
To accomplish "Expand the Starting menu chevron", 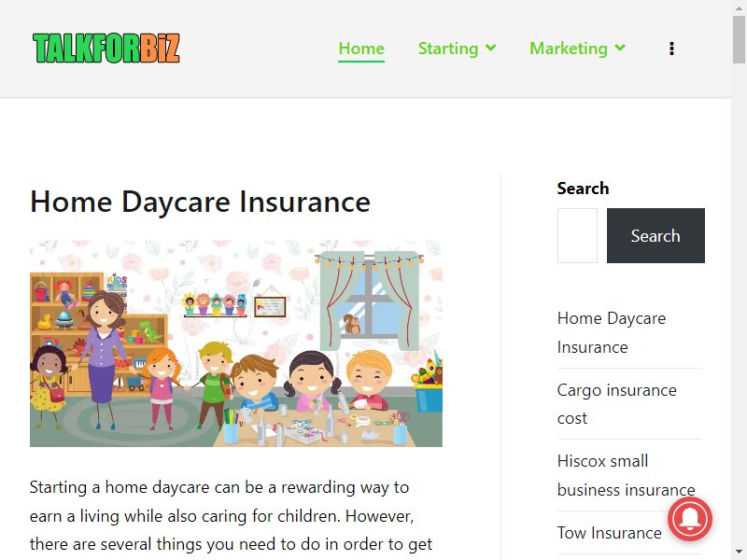I will coord(491,48).
